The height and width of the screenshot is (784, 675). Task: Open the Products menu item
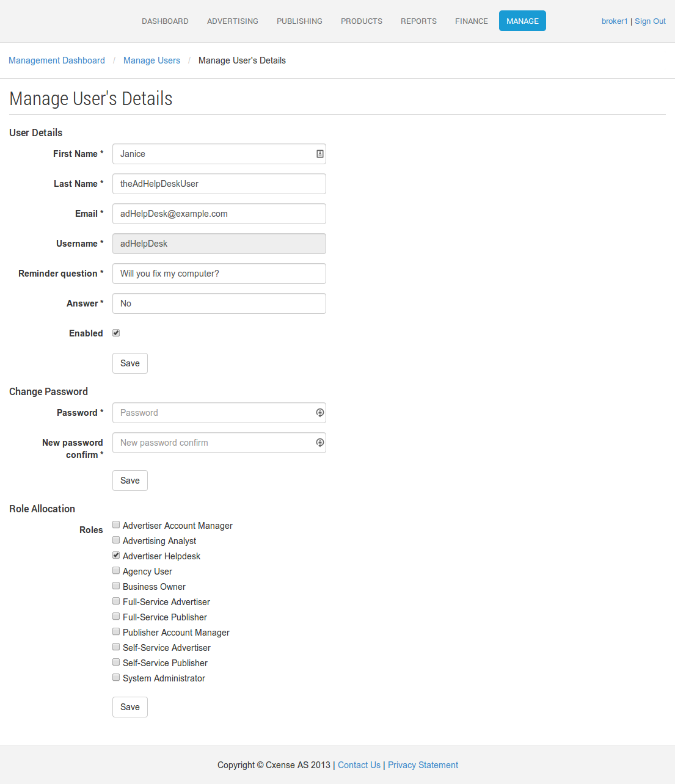coord(362,21)
